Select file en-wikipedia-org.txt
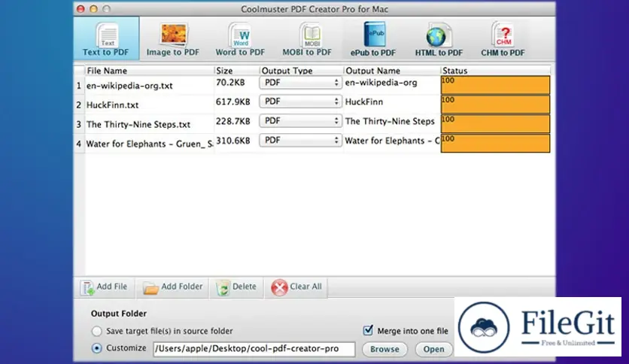 (x=129, y=86)
